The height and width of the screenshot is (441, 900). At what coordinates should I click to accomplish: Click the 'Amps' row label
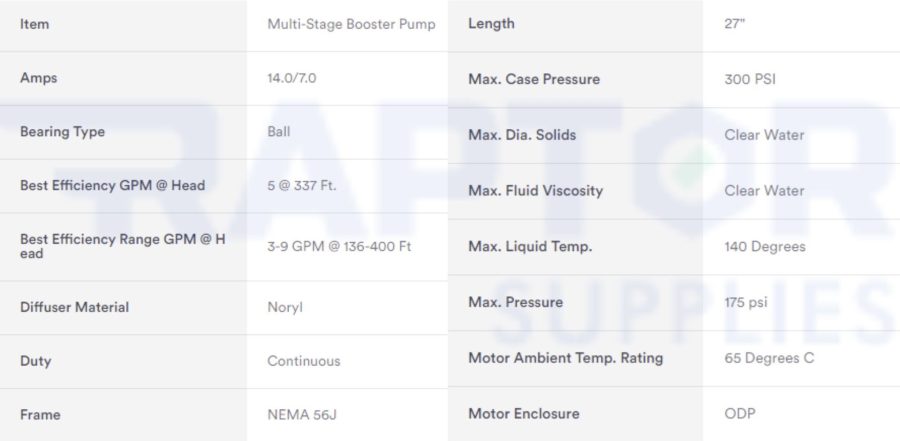click(38, 78)
